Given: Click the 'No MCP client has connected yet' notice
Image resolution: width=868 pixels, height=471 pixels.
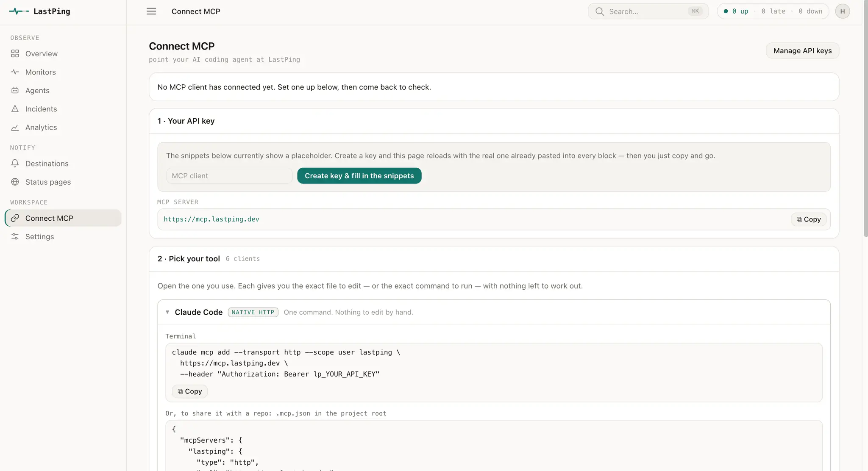Looking at the screenshot, I should (294, 87).
